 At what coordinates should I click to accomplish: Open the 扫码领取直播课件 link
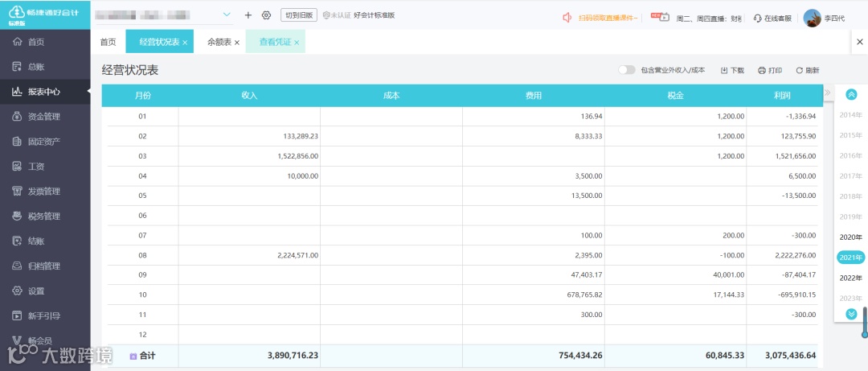tap(608, 18)
